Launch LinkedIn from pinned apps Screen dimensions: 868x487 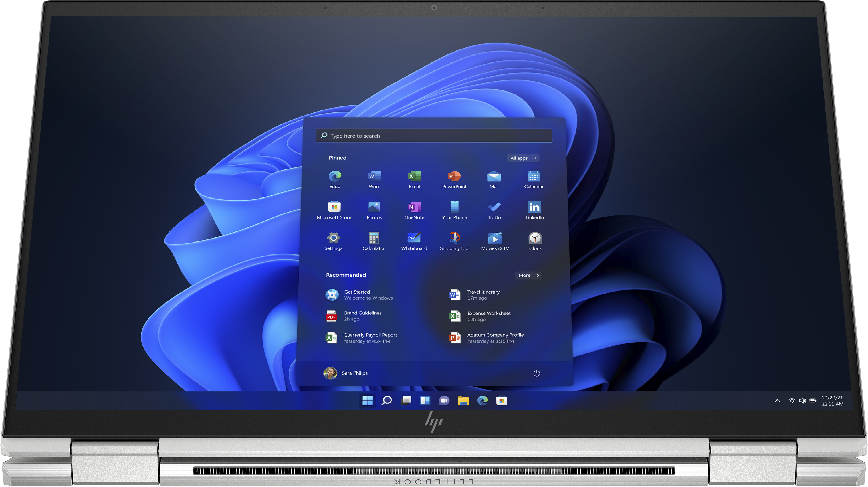(x=534, y=211)
